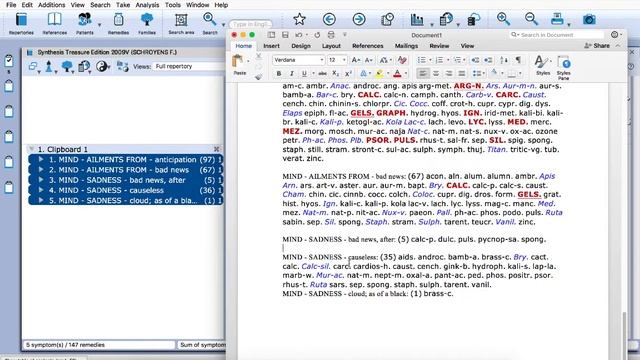Zoom out with the minus magnifier

point(531,19)
